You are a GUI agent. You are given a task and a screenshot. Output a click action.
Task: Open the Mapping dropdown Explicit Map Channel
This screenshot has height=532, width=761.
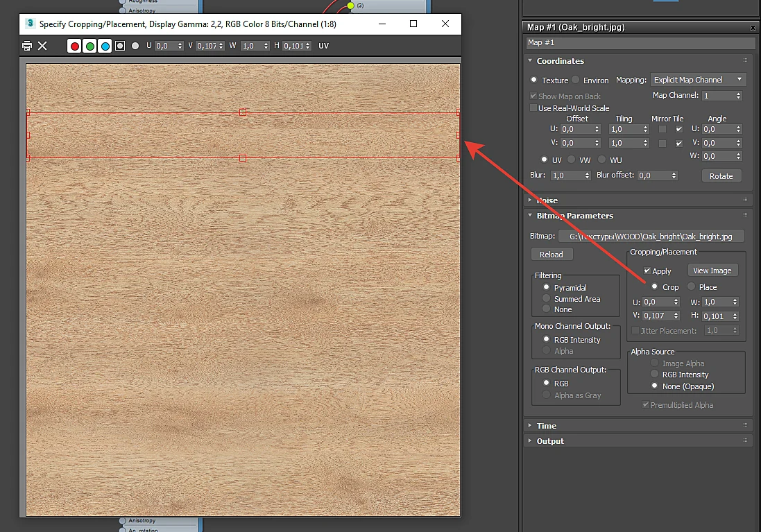coord(698,80)
